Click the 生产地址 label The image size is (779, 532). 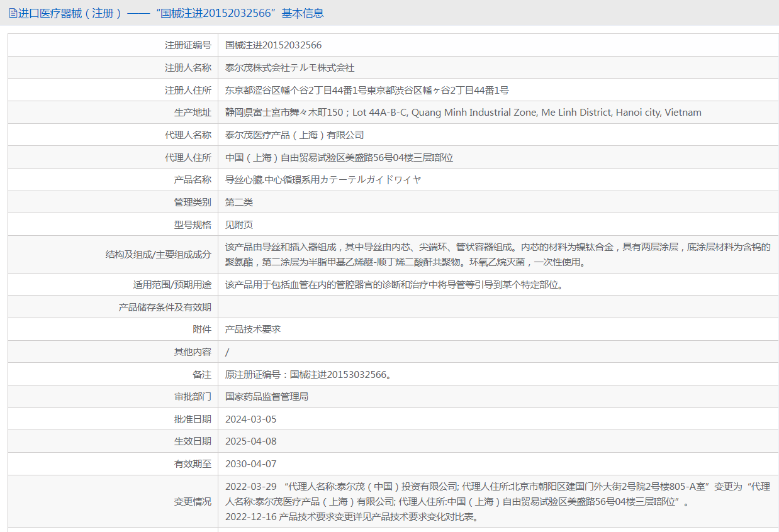[x=193, y=113]
